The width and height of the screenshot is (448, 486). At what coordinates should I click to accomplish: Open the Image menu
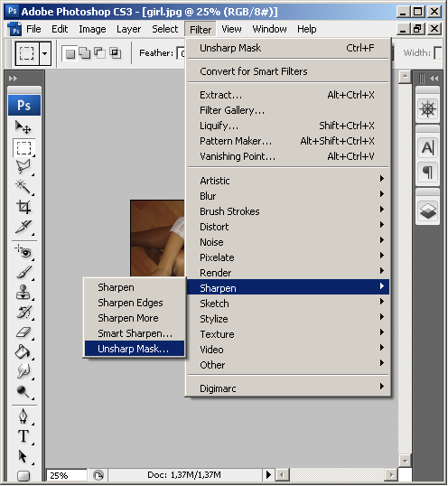92,29
